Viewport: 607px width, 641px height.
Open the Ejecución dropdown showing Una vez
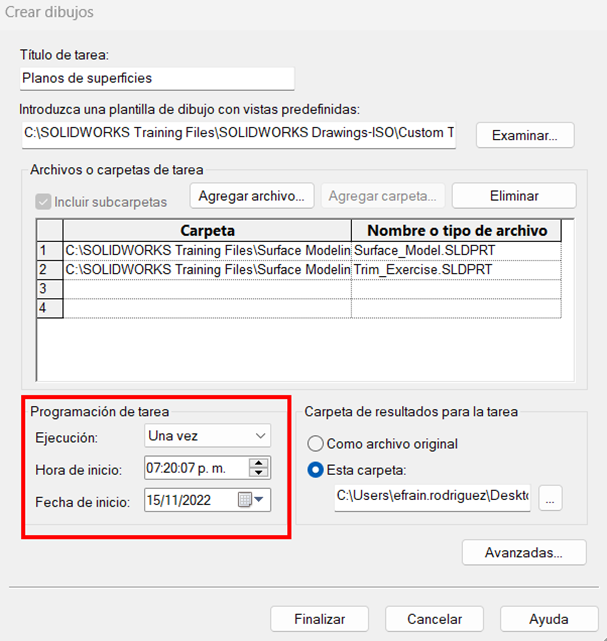(207, 436)
